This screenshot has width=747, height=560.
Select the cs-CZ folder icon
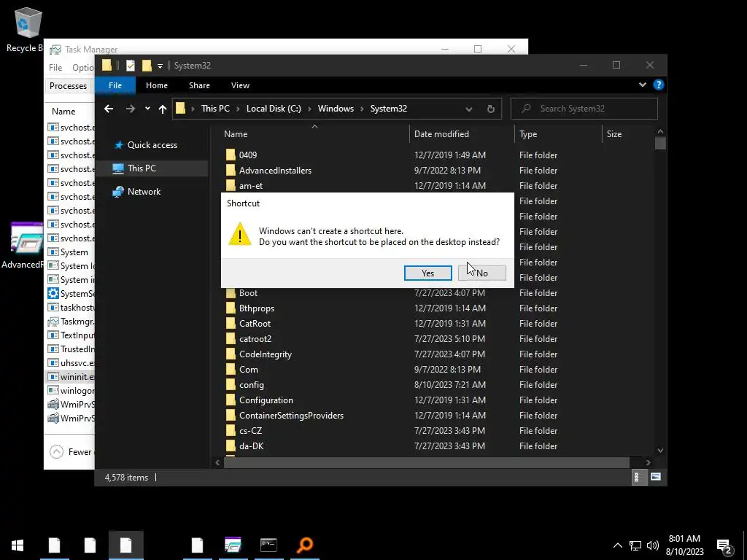(x=231, y=430)
